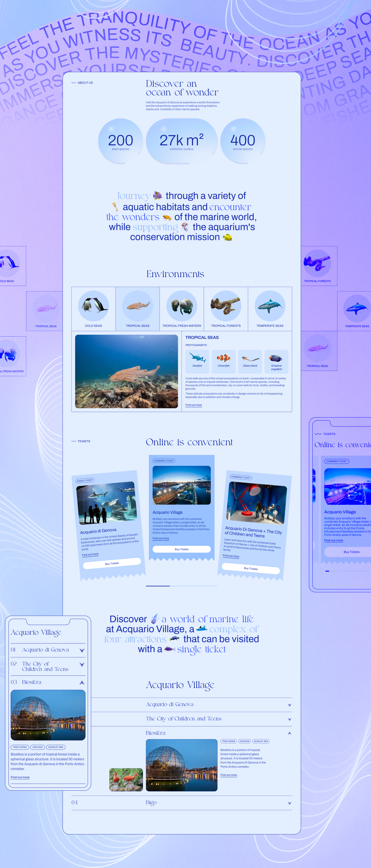Click the SCARLET IBIS tag in the desktop Biosfera section
371x868 pixels.
[x=261, y=741]
